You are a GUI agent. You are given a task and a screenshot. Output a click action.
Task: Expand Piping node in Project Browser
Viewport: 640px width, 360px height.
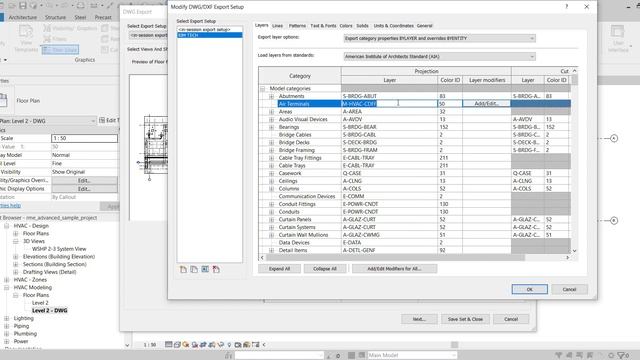tap(7, 326)
